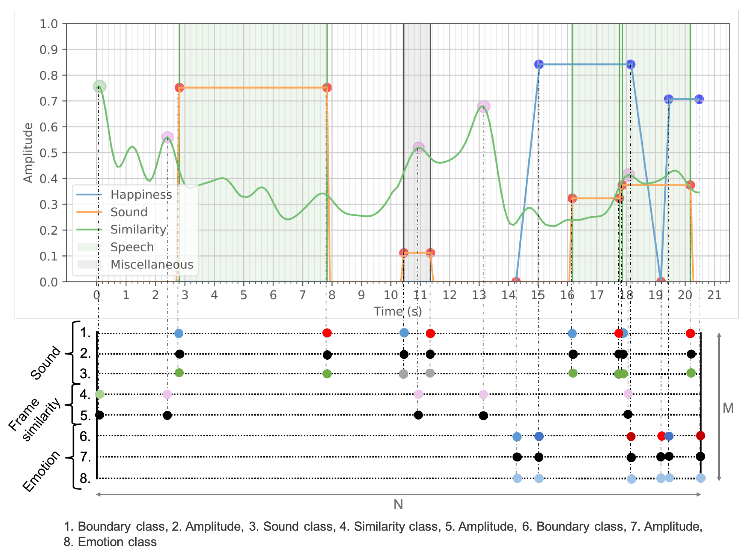Screen dimensions: 745x560
Task: Click the Similarity legend entry
Action: pos(138,230)
